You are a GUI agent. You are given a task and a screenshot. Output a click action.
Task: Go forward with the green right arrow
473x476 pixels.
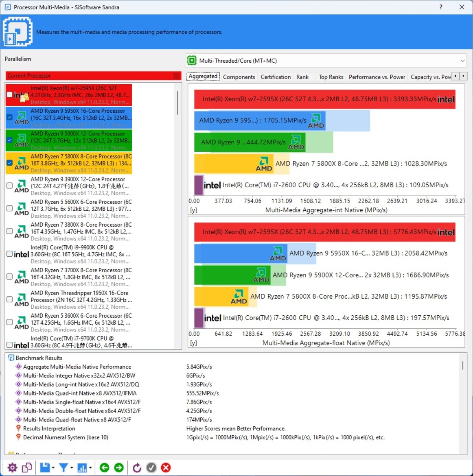point(119,467)
